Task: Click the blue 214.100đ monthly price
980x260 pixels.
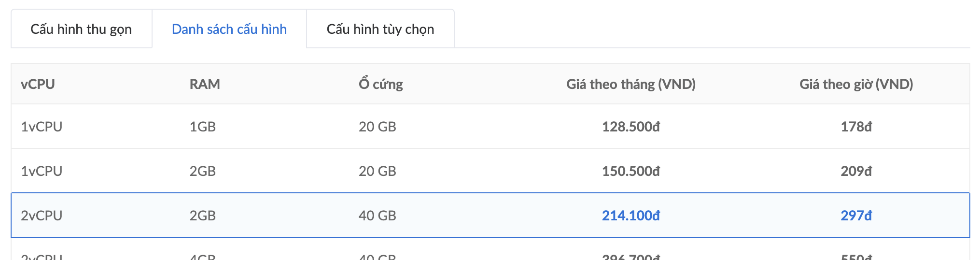Action: pyautogui.click(x=631, y=216)
